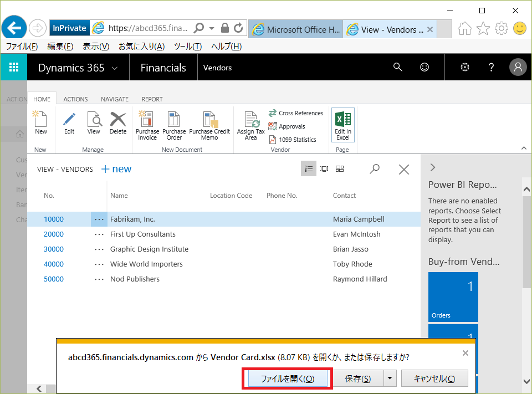Click the smiley feedback icon in browser
This screenshot has height=394, width=532.
click(x=519, y=28)
